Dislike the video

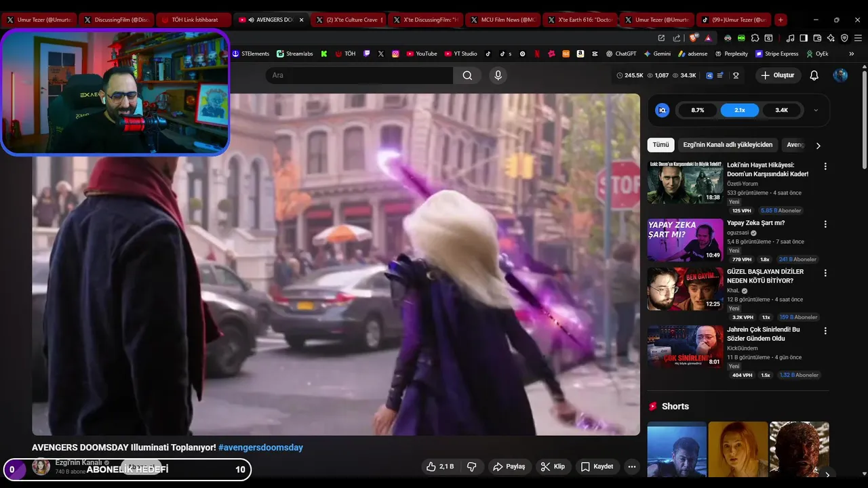pos(472,466)
